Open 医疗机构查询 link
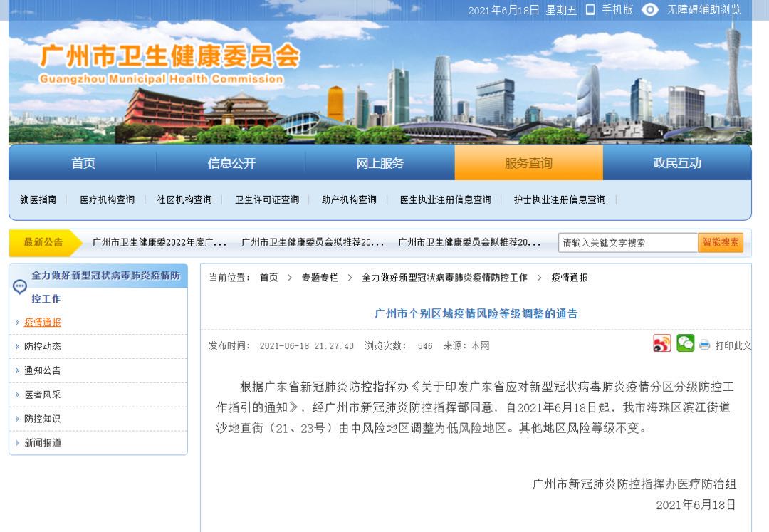Image resolution: width=769 pixels, height=532 pixels. 107,200
